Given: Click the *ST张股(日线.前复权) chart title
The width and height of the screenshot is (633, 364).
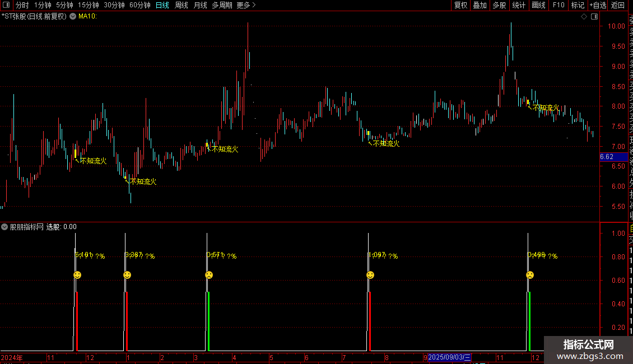Looking at the screenshot, I should tap(34, 16).
